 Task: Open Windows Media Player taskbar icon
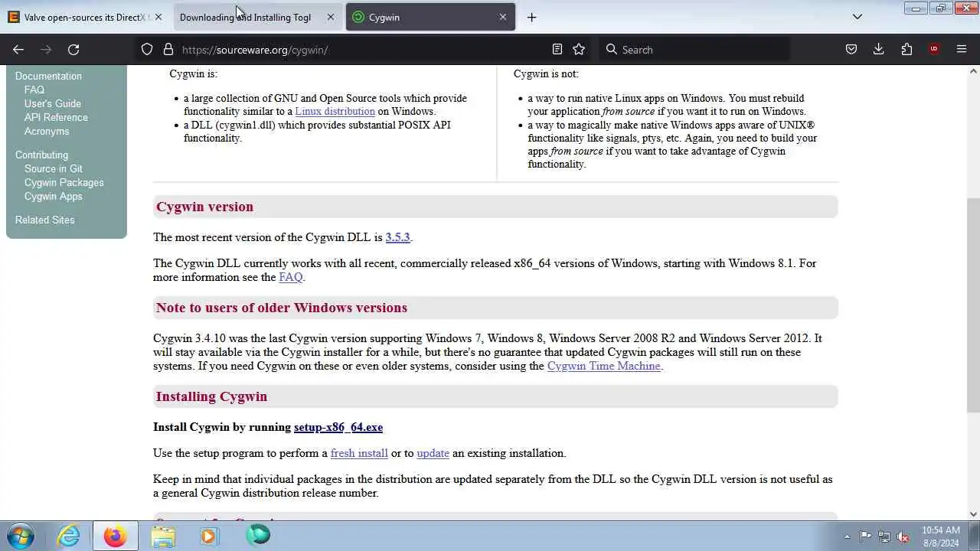coord(209,536)
